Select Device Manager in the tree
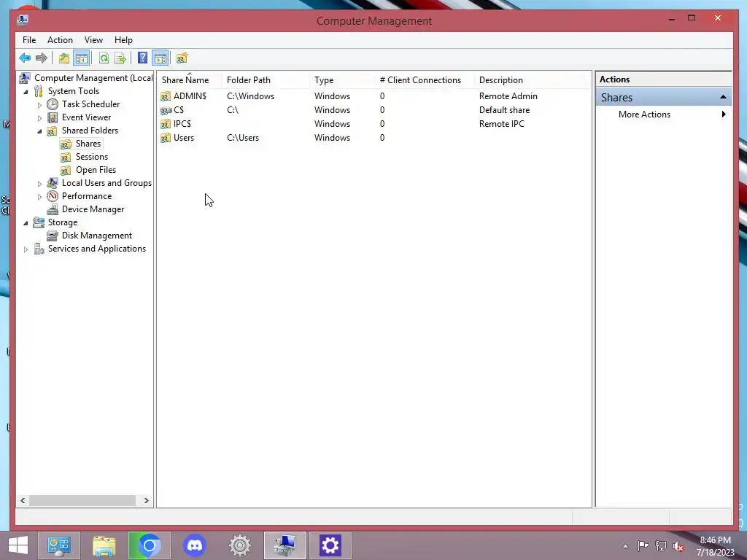Image resolution: width=747 pixels, height=560 pixels. (x=93, y=209)
